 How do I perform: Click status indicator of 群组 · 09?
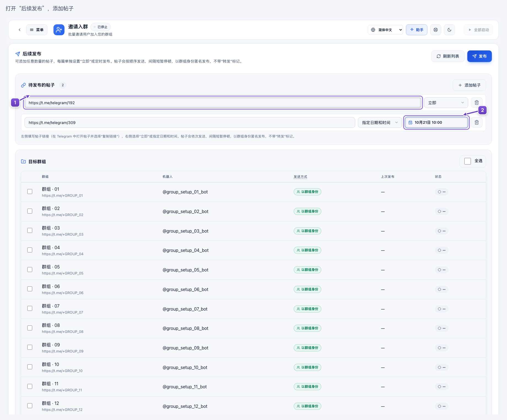(x=441, y=348)
